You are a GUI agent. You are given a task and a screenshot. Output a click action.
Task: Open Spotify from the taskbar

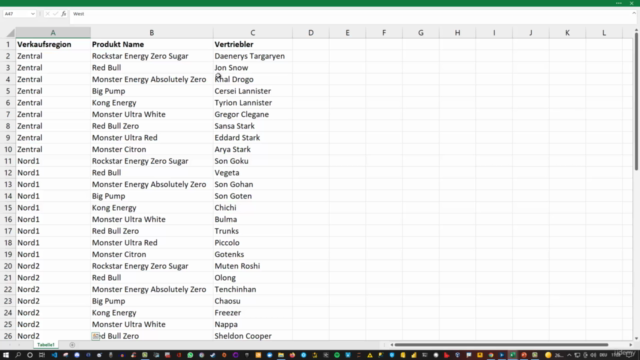pos(337,355)
